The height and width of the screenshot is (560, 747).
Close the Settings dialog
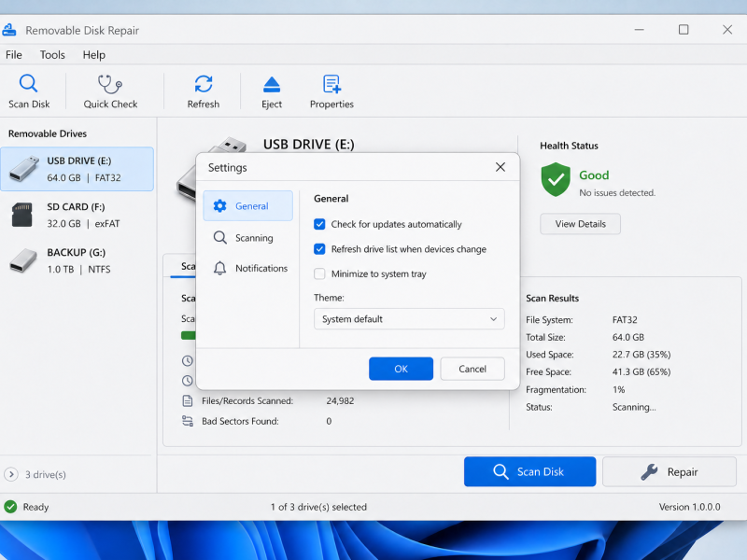(x=500, y=167)
